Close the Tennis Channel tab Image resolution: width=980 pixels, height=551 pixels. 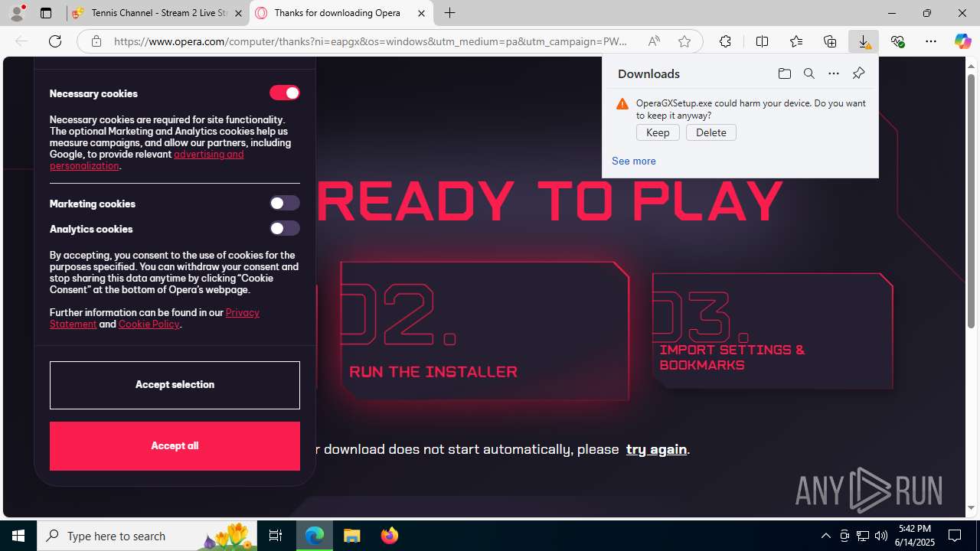pos(238,13)
